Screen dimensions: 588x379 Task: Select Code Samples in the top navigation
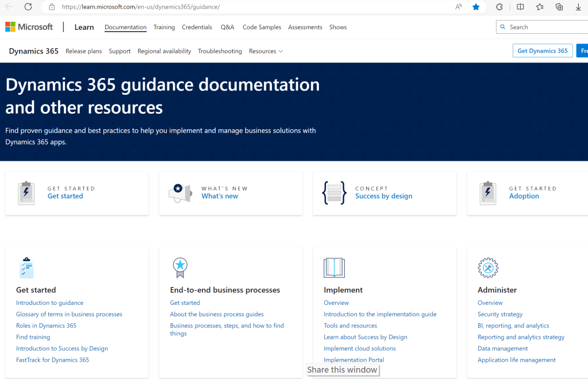(x=262, y=27)
